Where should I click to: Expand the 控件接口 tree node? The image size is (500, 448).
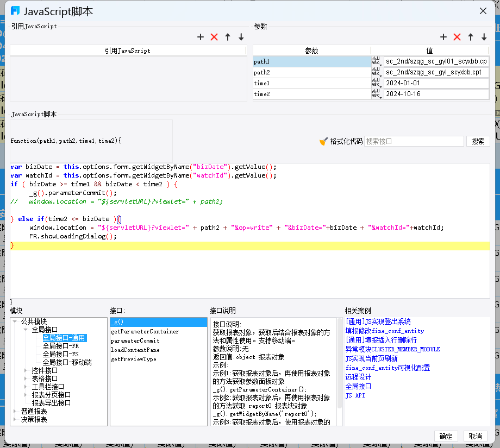[26, 370]
